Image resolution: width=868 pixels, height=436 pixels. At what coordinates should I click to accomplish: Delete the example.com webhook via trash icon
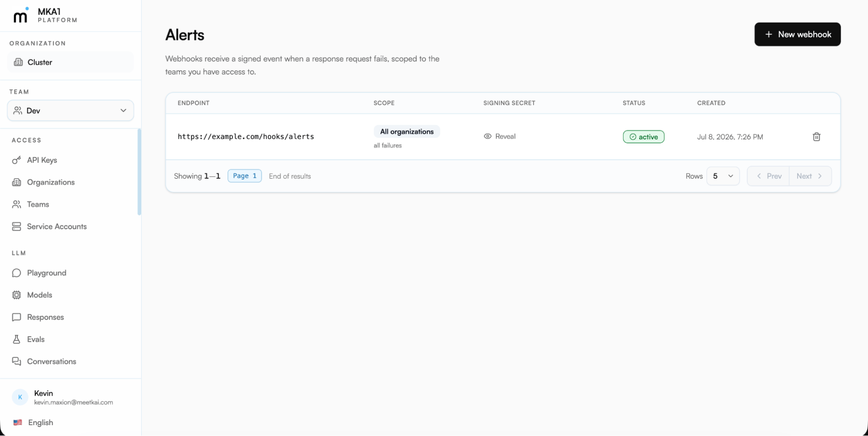coord(816,137)
